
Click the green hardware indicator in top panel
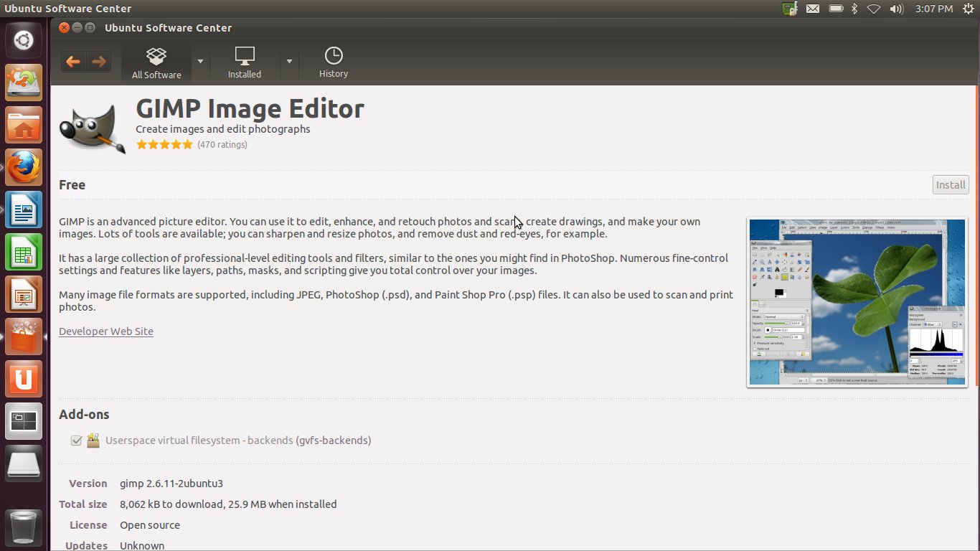(x=789, y=9)
